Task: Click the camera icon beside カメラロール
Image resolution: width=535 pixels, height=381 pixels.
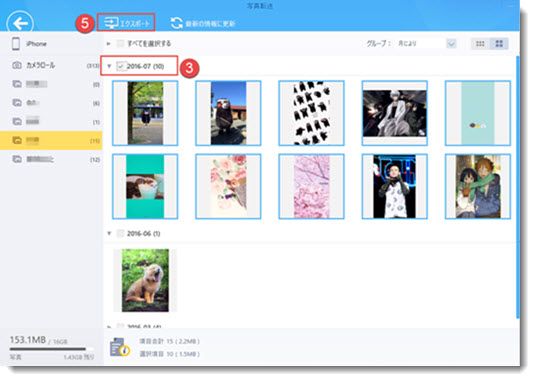Action: [17, 65]
